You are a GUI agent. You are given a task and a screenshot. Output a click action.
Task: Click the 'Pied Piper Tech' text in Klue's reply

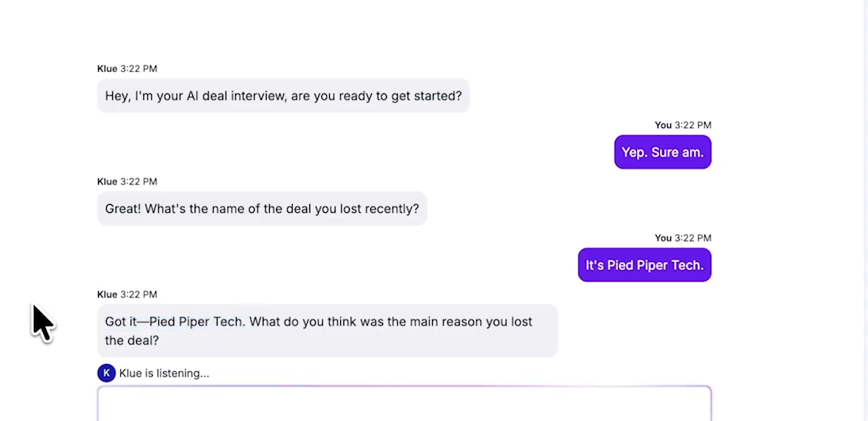(x=196, y=322)
